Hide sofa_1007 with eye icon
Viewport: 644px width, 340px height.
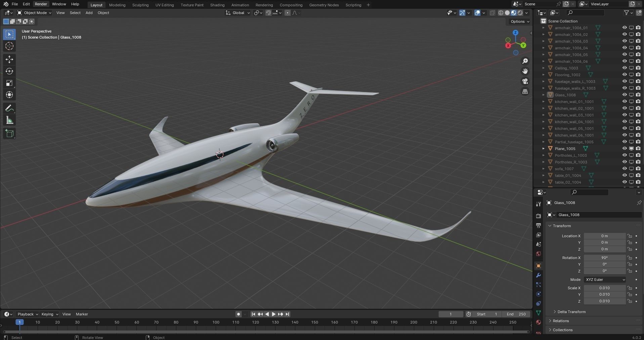[624, 169]
